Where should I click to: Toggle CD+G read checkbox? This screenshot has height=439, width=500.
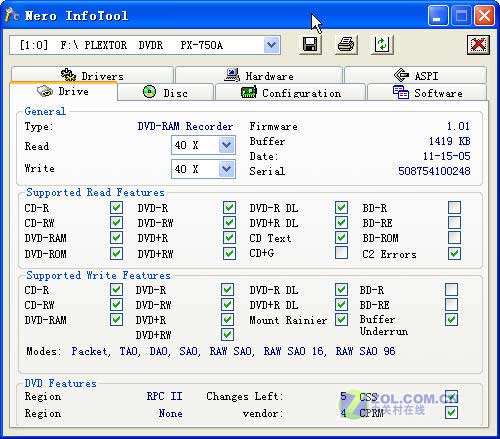341,253
